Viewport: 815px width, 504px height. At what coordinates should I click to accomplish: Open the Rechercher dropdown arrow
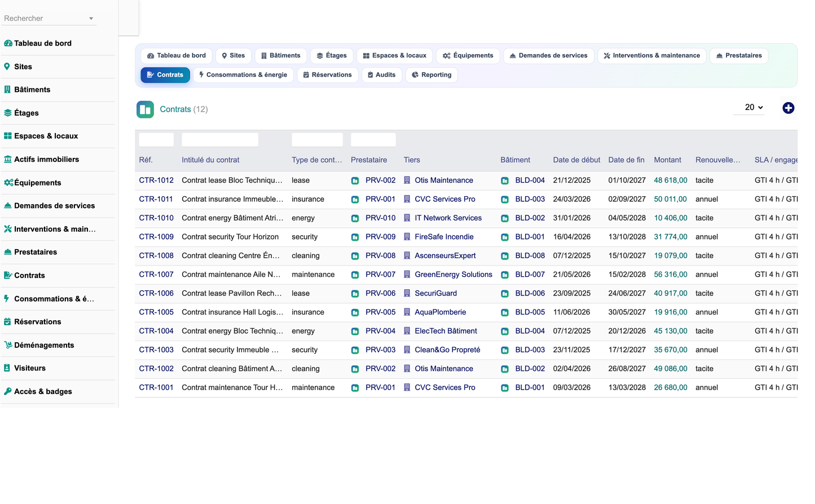coord(91,19)
